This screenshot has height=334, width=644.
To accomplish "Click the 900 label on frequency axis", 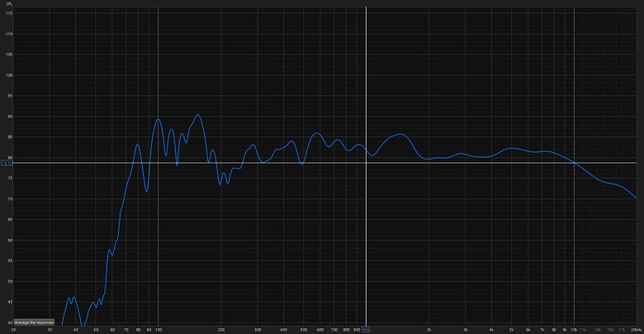I will click(357, 330).
